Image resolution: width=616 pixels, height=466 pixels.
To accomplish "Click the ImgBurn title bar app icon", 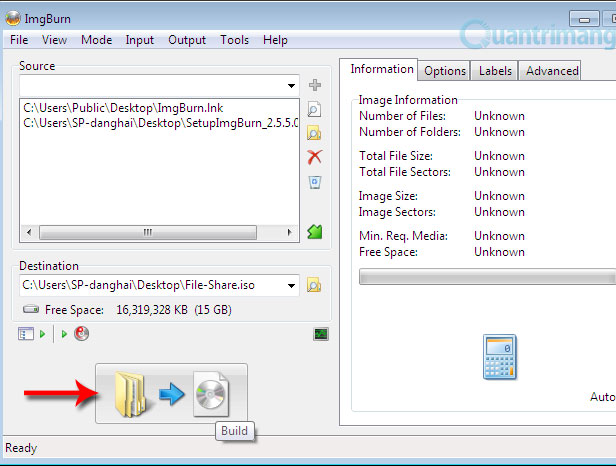I will (13, 18).
